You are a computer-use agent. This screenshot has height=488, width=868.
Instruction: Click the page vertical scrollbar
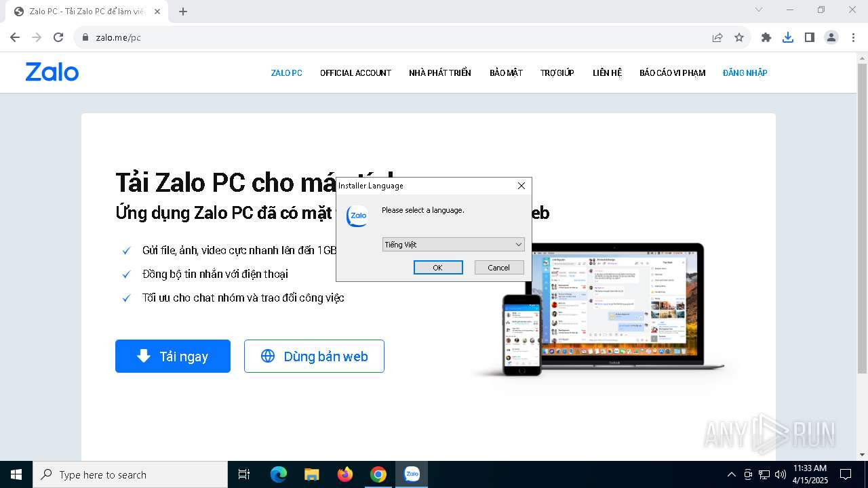862,218
